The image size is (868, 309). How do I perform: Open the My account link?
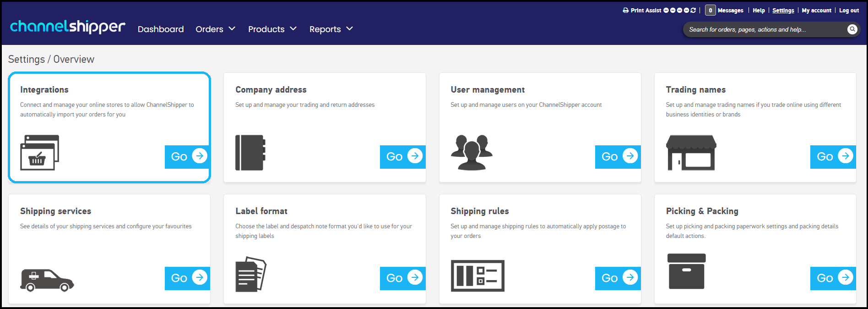(x=816, y=10)
